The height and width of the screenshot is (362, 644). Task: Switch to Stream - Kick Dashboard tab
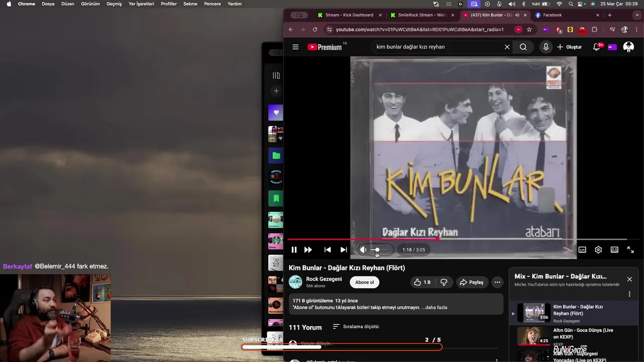pyautogui.click(x=350, y=15)
